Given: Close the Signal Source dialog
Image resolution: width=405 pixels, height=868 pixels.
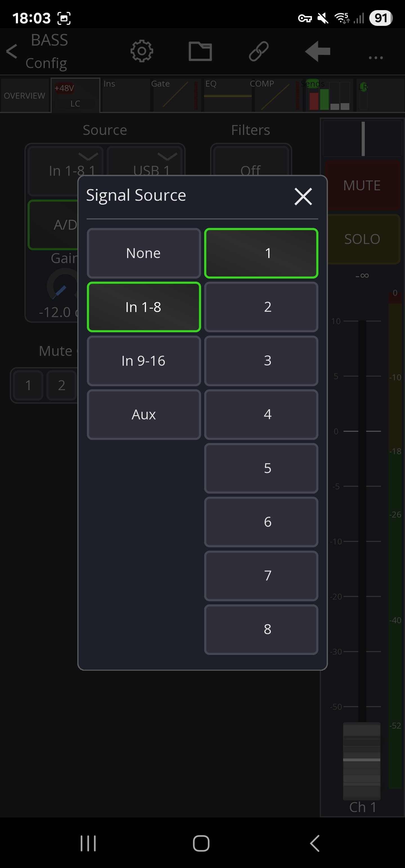Looking at the screenshot, I should click(303, 196).
